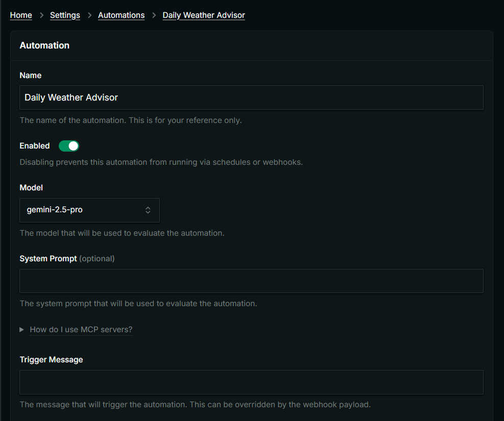Image resolution: width=504 pixels, height=421 pixels.
Task: Open the Automations breadcrumb link
Action: pos(121,15)
